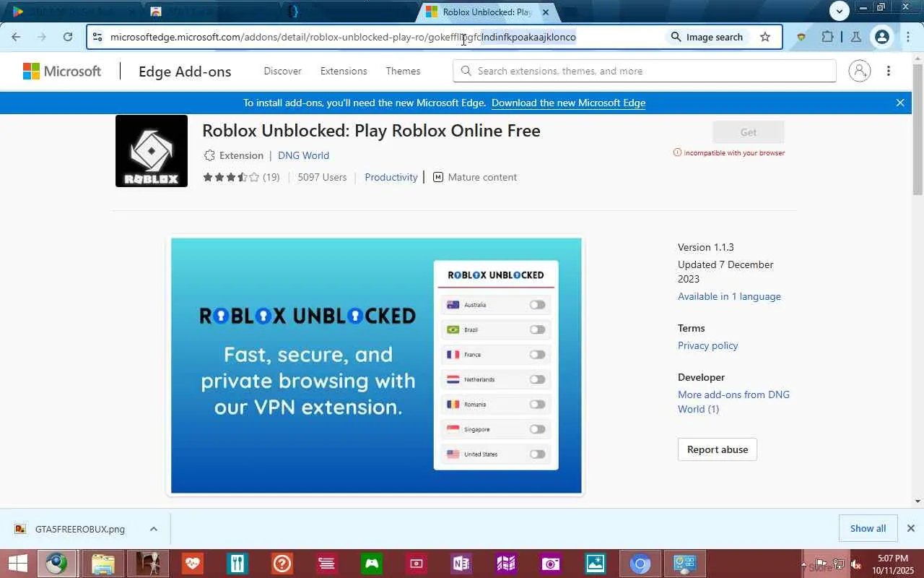This screenshot has height=578, width=924.
Task: Open the Roblox Unblocked screenshot preview
Action: click(x=376, y=366)
